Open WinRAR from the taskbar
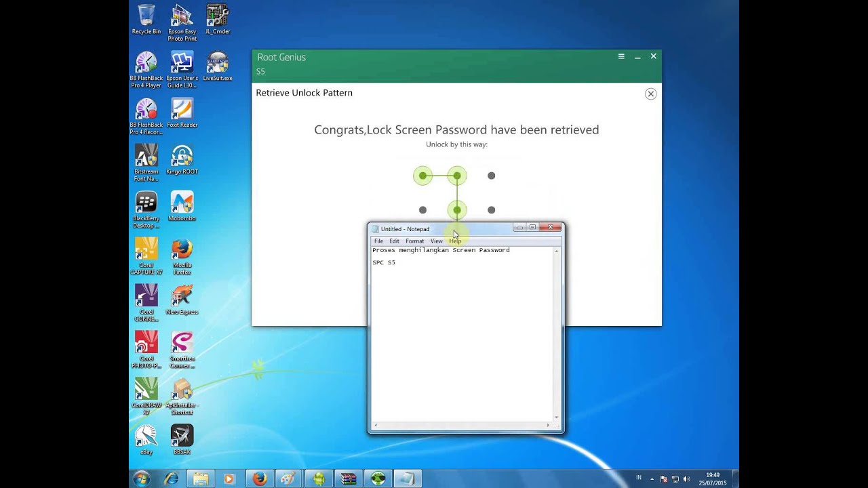868x488 pixels. pos(349,479)
